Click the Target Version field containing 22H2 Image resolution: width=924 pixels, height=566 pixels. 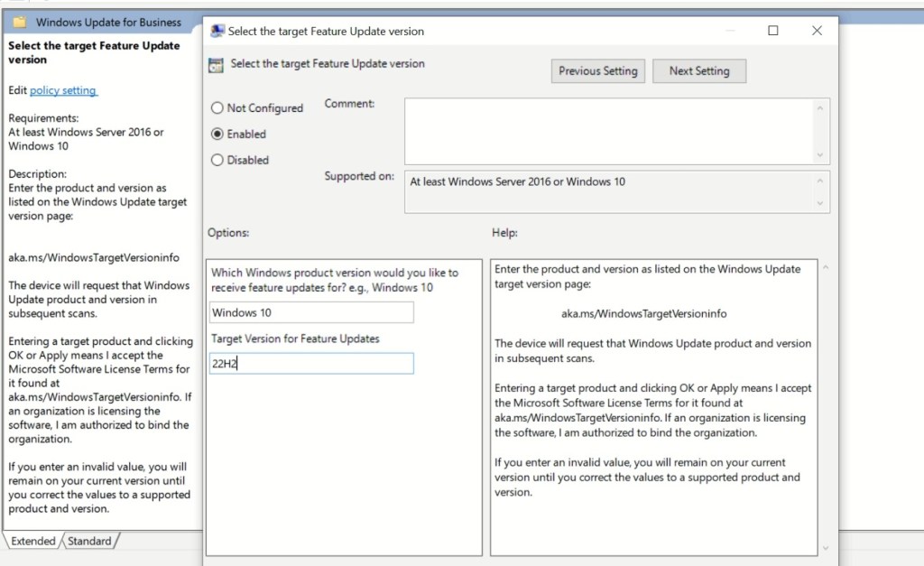coord(311,363)
